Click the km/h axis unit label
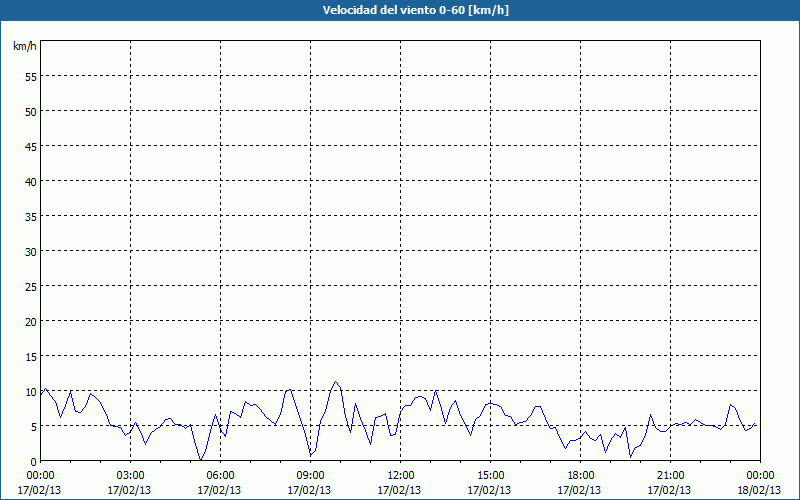 25,46
